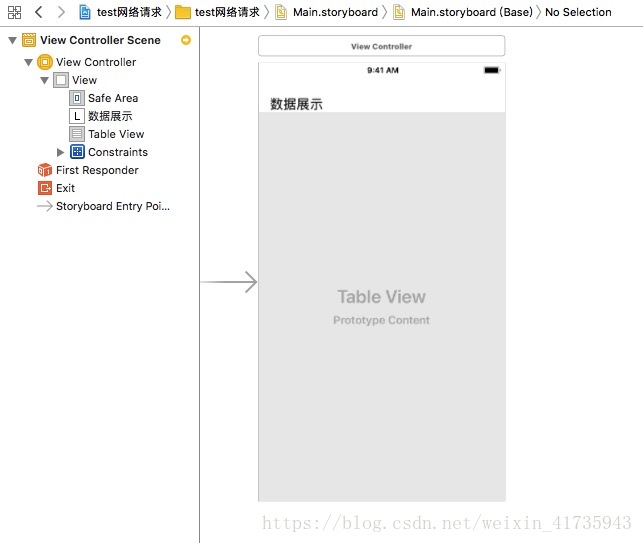Open the test网络请求 folder breadcrumb
The image size is (643, 543).
tap(227, 12)
